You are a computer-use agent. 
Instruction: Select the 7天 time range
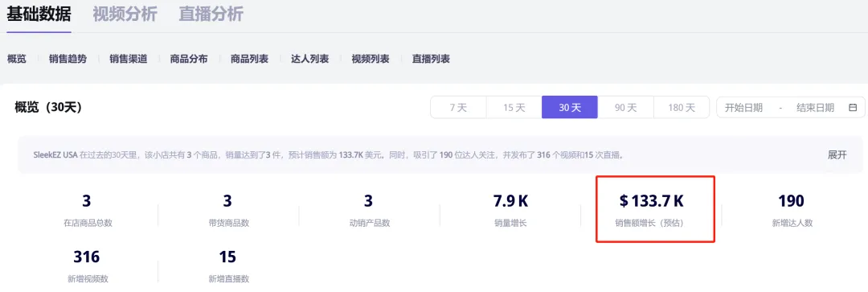pyautogui.click(x=458, y=108)
